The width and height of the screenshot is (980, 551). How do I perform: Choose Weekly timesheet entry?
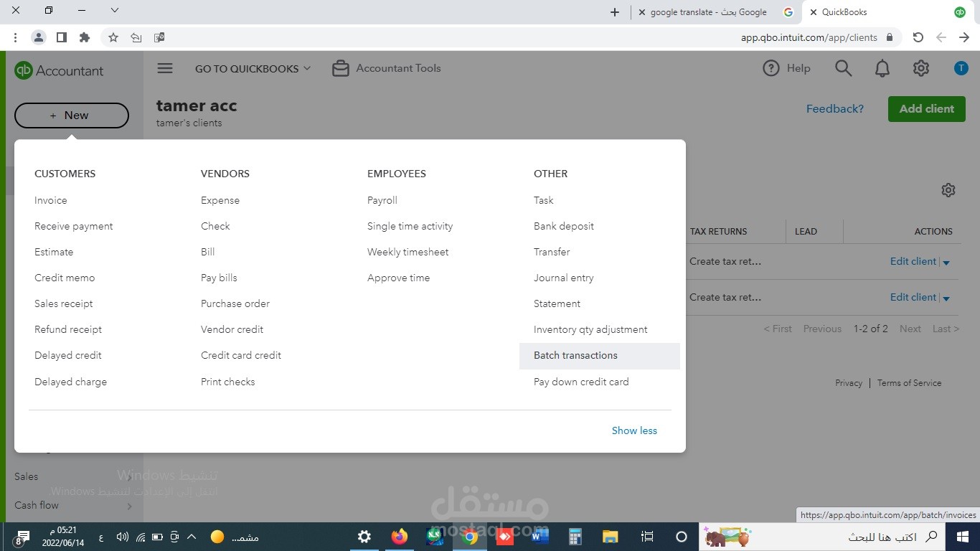(407, 252)
